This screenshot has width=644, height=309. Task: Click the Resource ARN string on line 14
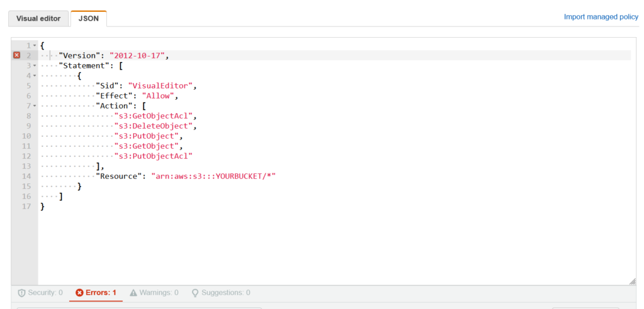pos(213,176)
